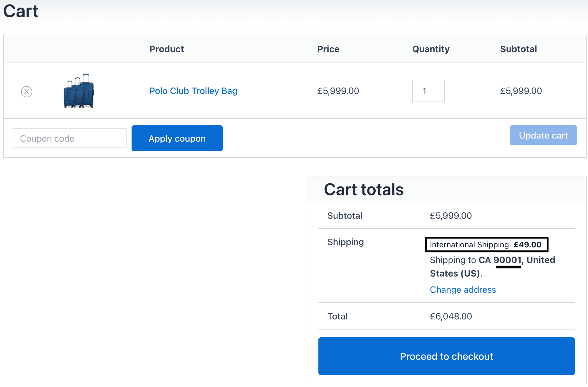
Task: Click the Subtotal column header
Action: click(x=518, y=49)
